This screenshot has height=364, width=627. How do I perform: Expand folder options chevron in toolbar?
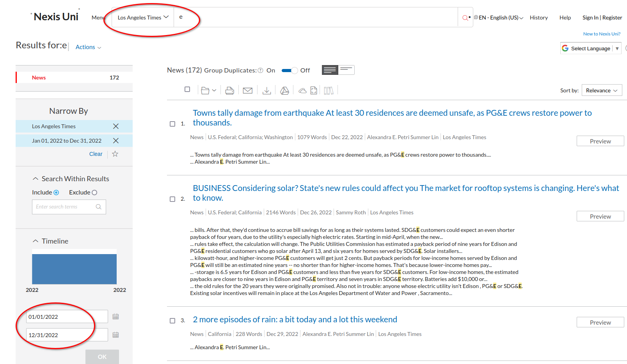point(214,90)
